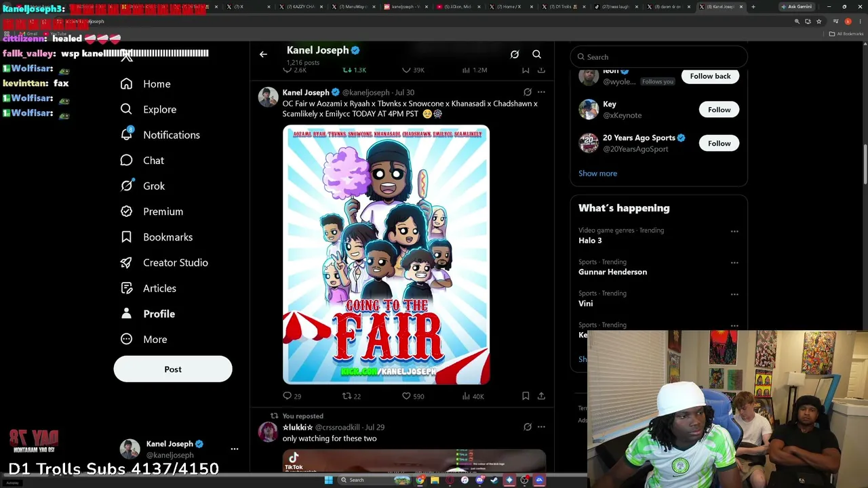The height and width of the screenshot is (488, 868).
Task: Click the Post button
Action: tap(173, 369)
